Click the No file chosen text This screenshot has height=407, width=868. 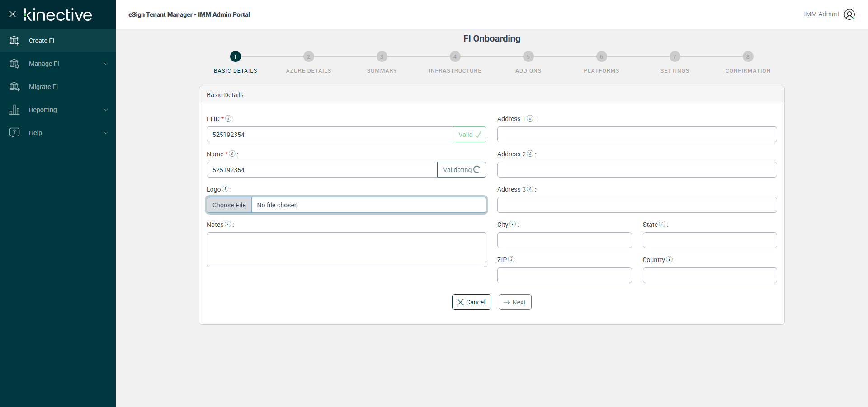pyautogui.click(x=277, y=205)
